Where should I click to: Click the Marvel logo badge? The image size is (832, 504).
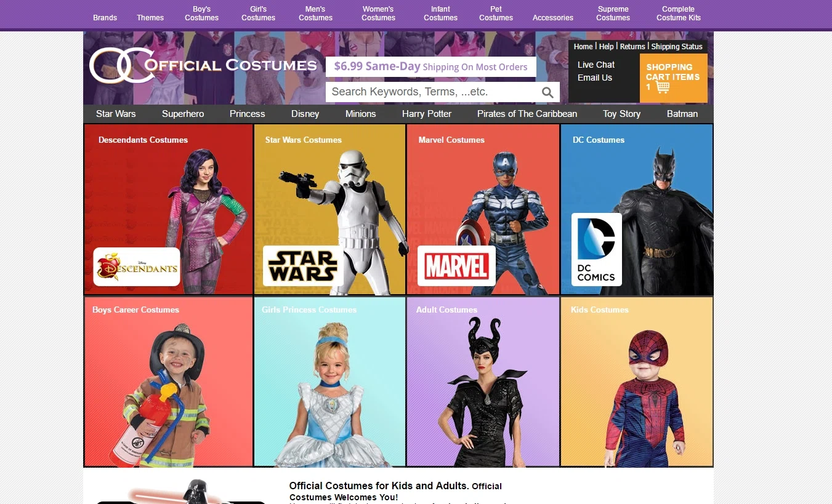[x=456, y=266]
